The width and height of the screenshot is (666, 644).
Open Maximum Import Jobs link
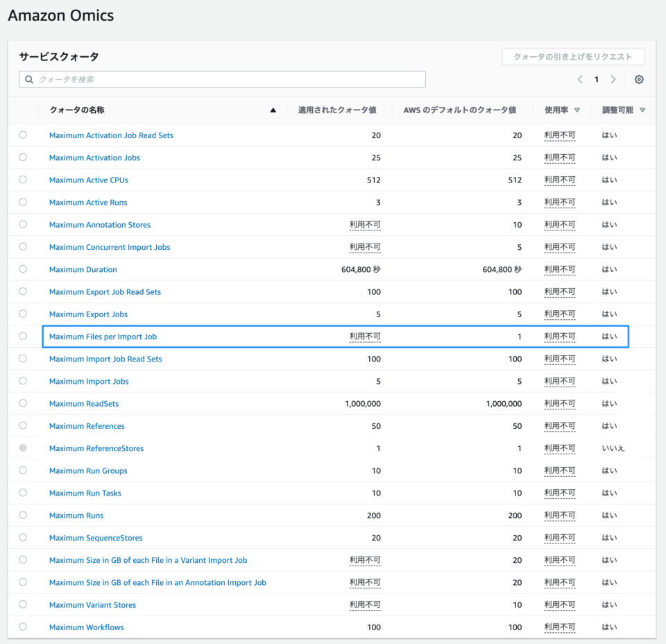click(x=89, y=382)
